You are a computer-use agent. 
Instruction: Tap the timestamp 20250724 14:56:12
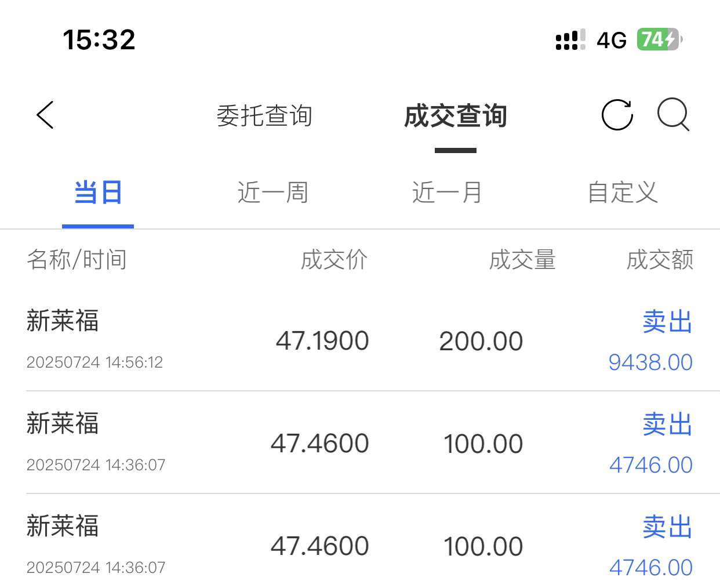(94, 362)
